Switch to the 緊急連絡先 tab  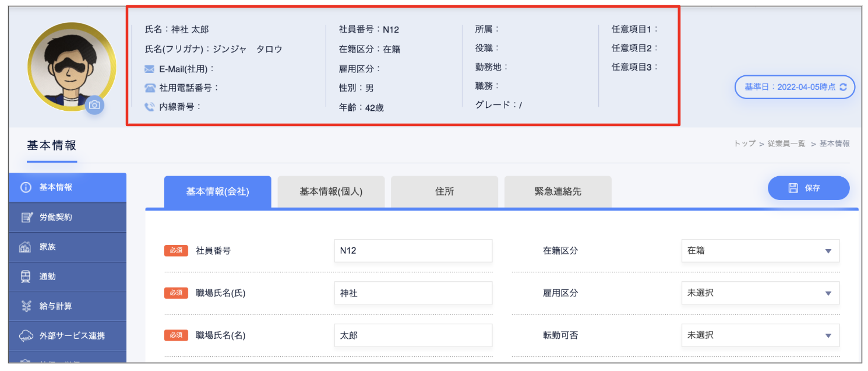pyautogui.click(x=558, y=192)
